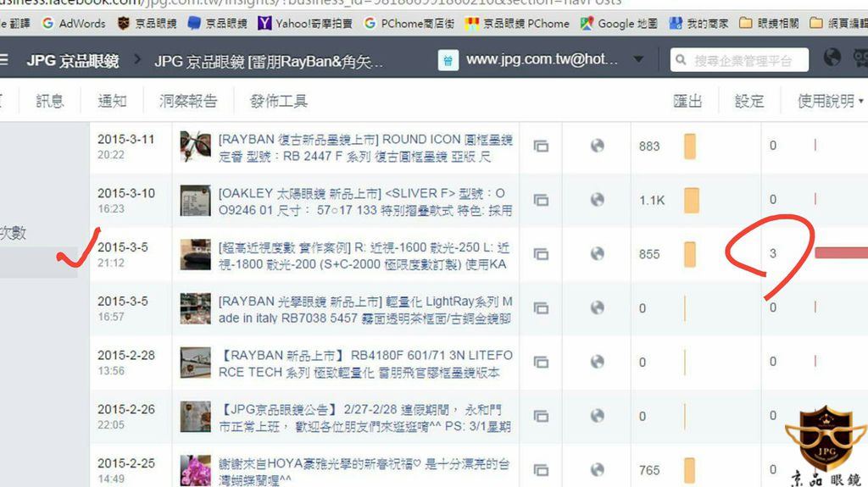This screenshot has width=868, height=487.
Task: Switch to the 訊息 tab
Action: tap(50, 101)
